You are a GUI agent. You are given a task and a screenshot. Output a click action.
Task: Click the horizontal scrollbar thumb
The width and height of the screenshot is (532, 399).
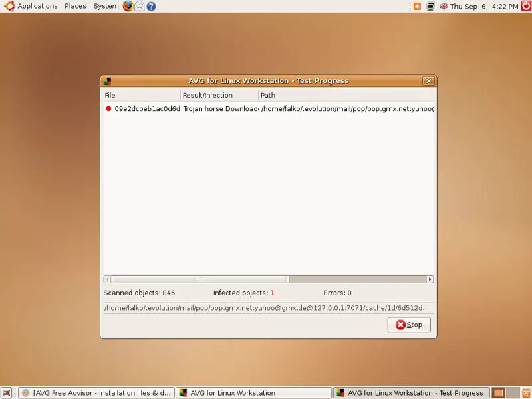click(200, 279)
